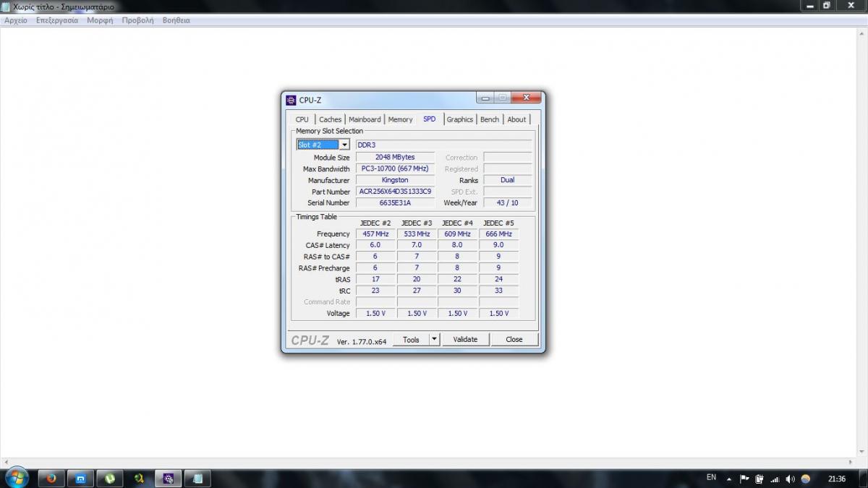Switch to the Caches tab

[x=331, y=119]
